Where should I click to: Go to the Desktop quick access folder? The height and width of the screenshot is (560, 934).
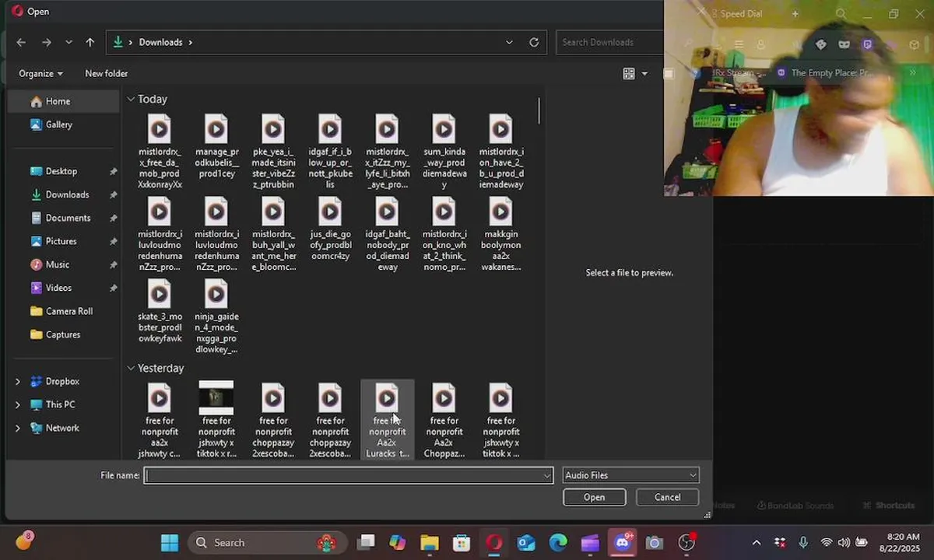tap(62, 171)
